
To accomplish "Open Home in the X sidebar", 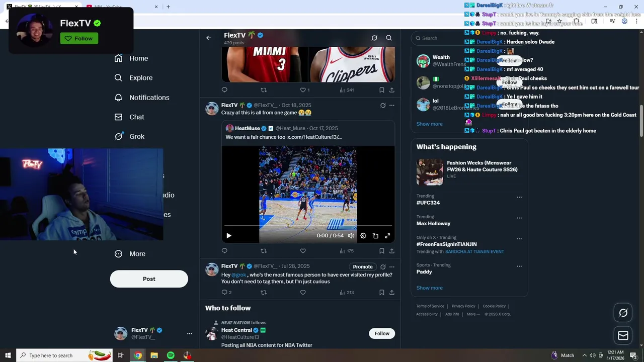I will pos(131,58).
